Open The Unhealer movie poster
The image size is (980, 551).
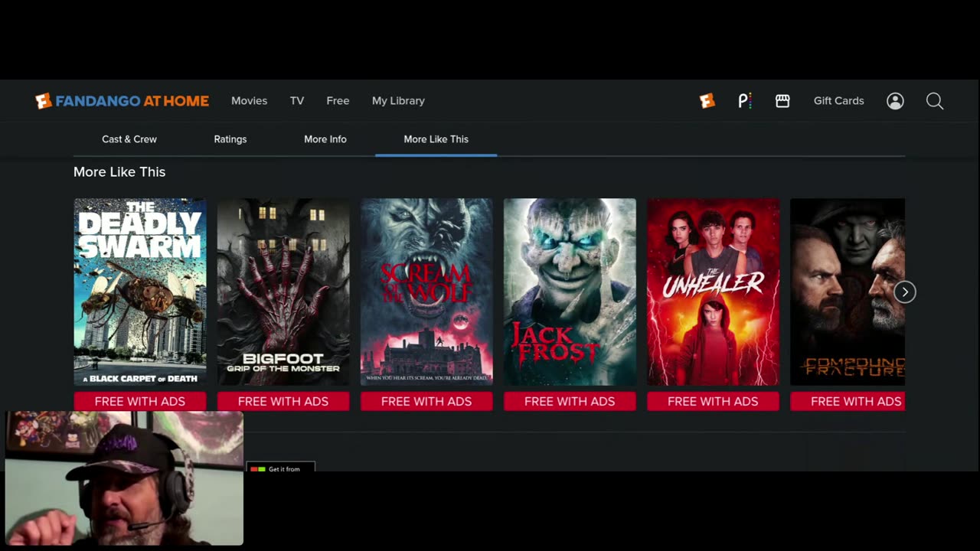713,292
